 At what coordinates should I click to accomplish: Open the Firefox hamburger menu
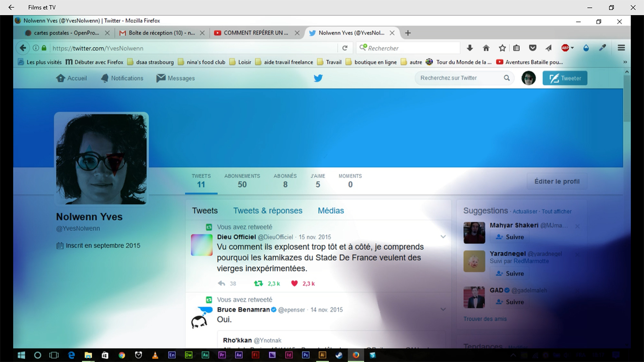tap(621, 48)
